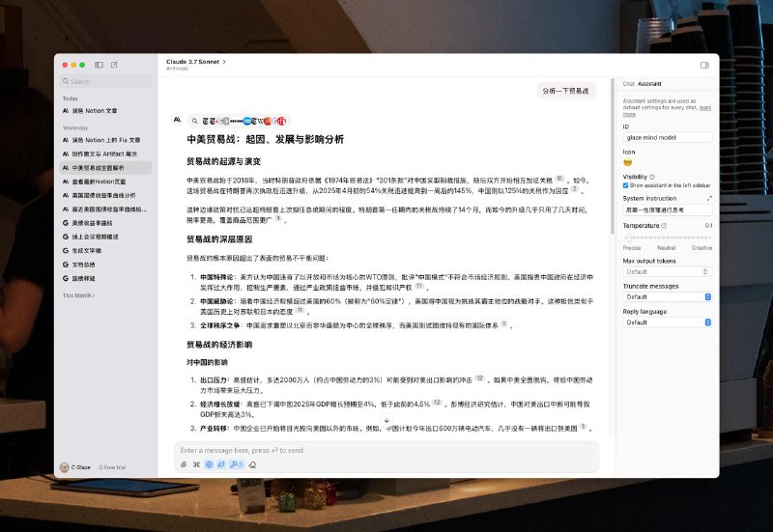Click the C Glaze account button
The width and height of the screenshot is (773, 532).
click(x=76, y=466)
